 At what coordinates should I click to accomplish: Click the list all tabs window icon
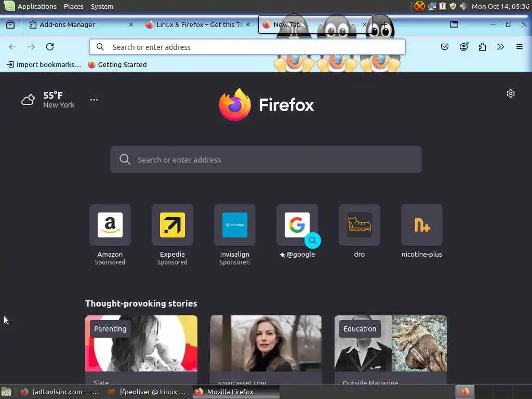(454, 24)
